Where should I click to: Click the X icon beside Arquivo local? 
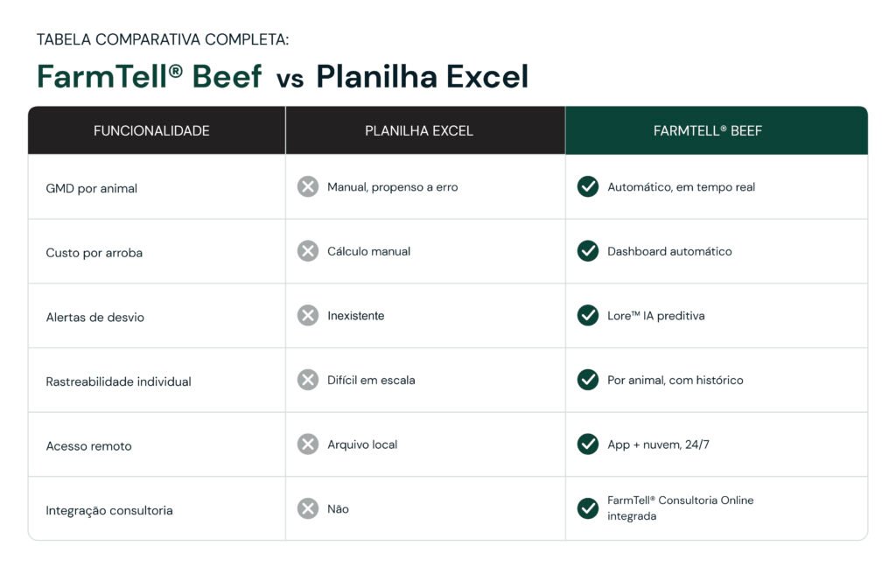click(x=307, y=444)
